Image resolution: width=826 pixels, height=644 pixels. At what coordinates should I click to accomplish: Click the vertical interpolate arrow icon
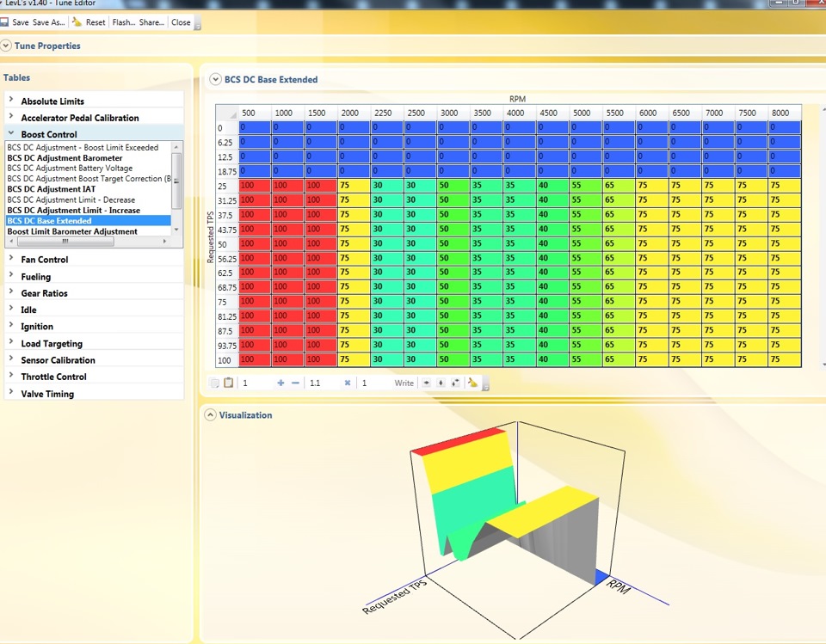[x=441, y=383]
